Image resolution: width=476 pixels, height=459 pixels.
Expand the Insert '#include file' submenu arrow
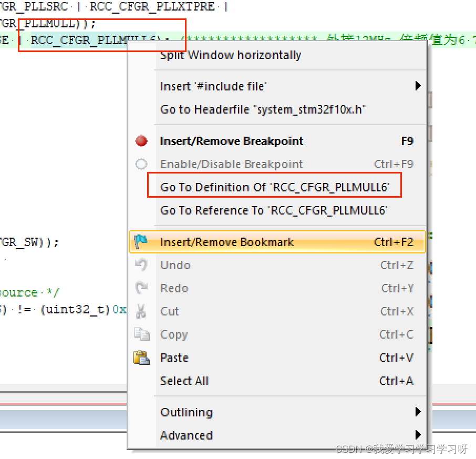418,86
